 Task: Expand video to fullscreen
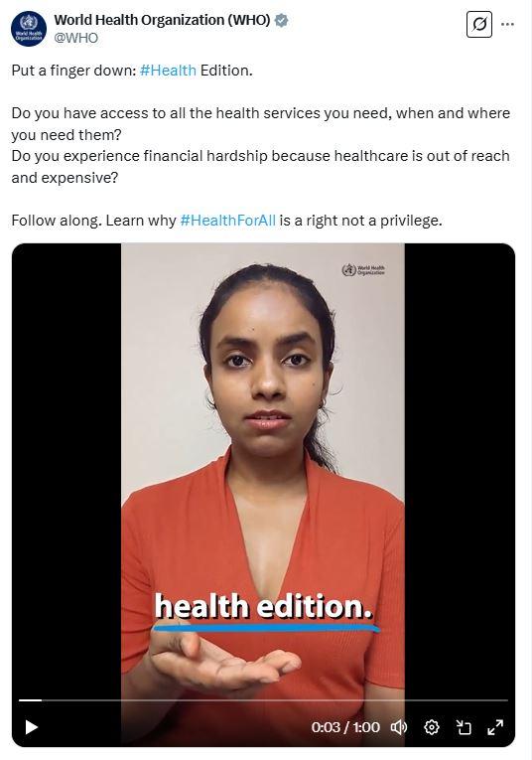click(495, 727)
